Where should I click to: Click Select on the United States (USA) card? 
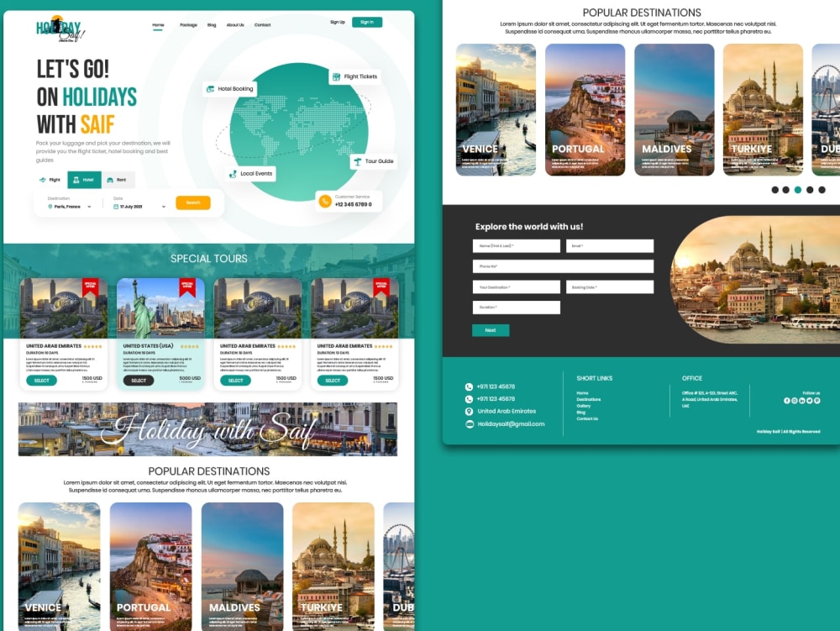(x=139, y=381)
